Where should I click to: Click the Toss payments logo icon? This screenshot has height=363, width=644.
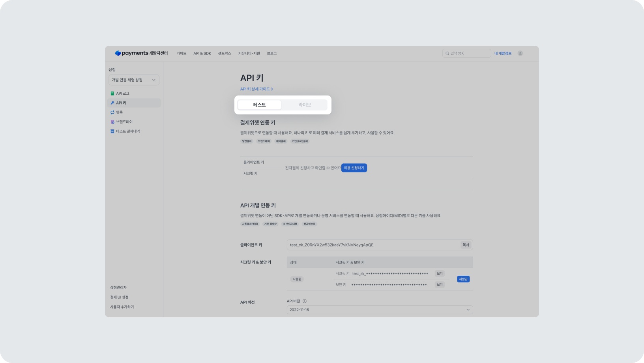[118, 53]
